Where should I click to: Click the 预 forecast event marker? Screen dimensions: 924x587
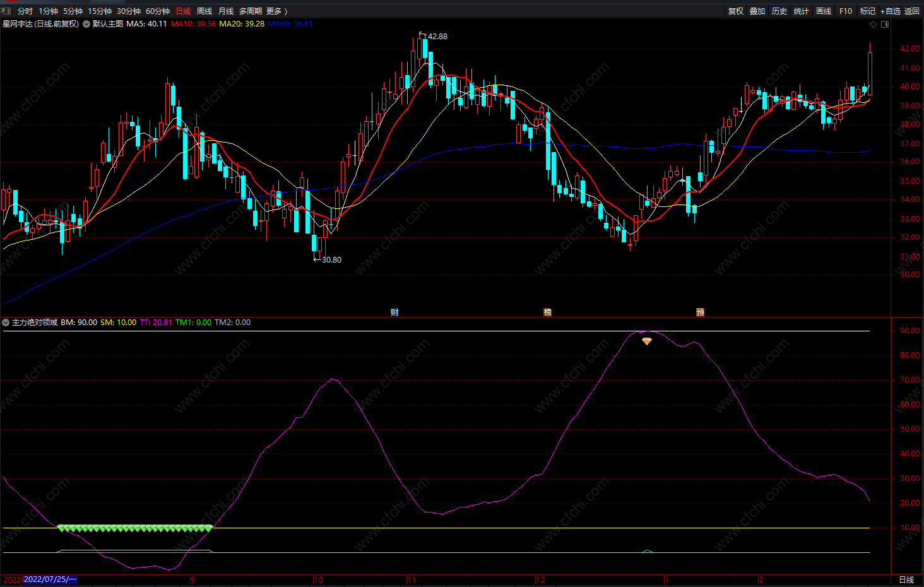pyautogui.click(x=700, y=312)
